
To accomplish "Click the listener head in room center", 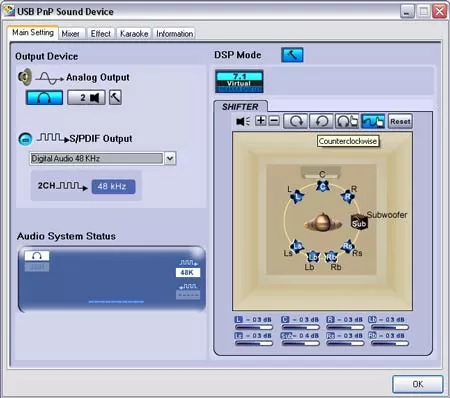I will pyautogui.click(x=323, y=222).
